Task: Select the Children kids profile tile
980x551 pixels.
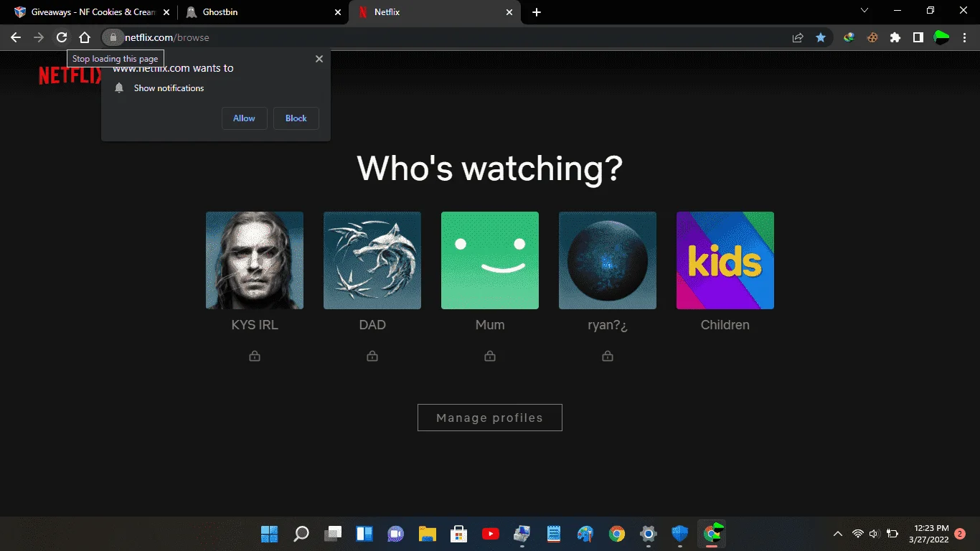Action: point(725,260)
